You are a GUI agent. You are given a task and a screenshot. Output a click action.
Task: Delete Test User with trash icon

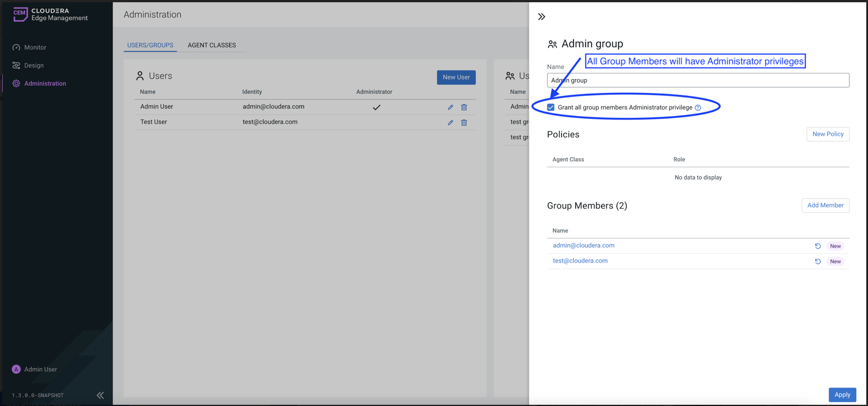point(464,123)
